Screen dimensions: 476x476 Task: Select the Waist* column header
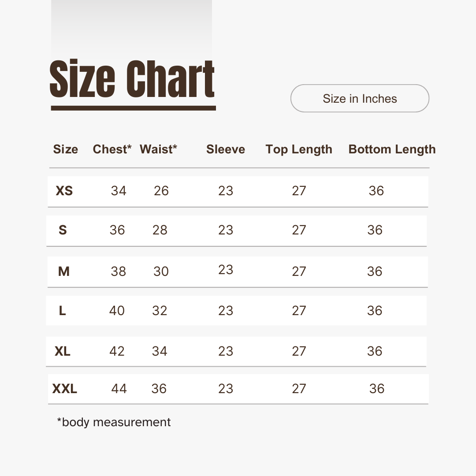[x=158, y=149]
